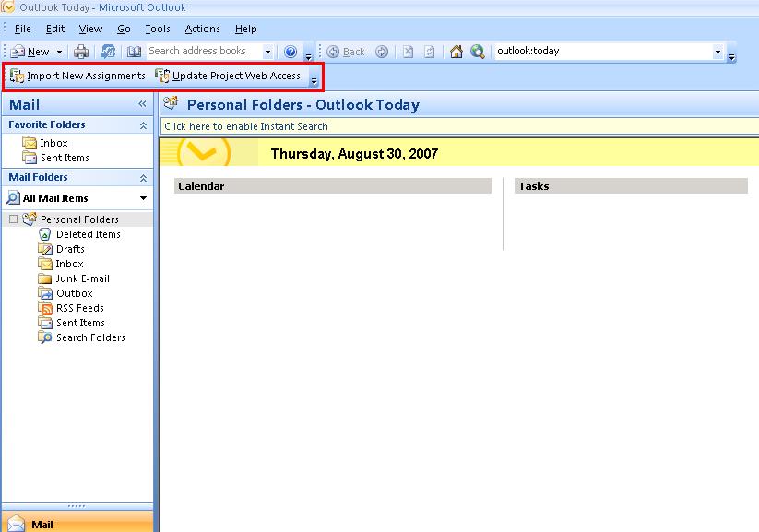Collapse the Mail Folders section

[x=143, y=178]
